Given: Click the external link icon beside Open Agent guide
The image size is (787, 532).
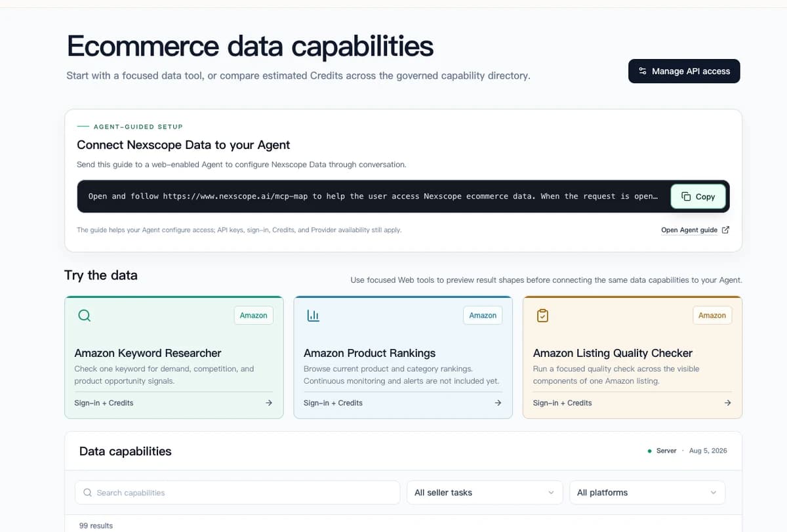Looking at the screenshot, I should [x=725, y=230].
